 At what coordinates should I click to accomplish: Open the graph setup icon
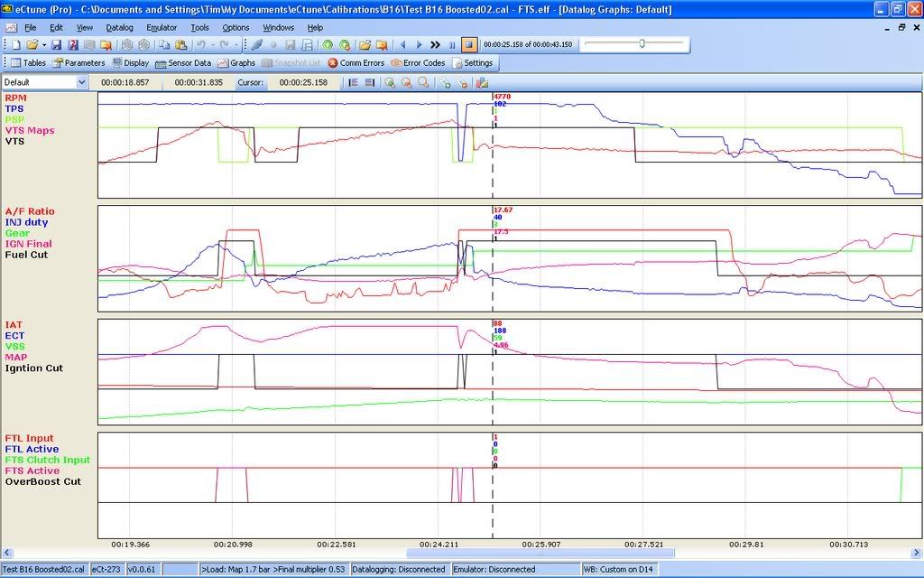482,82
